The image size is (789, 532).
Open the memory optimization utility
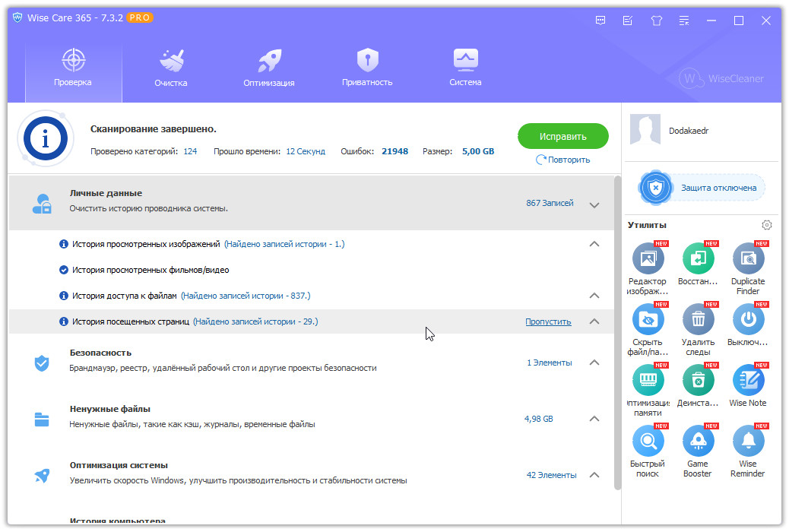648,381
